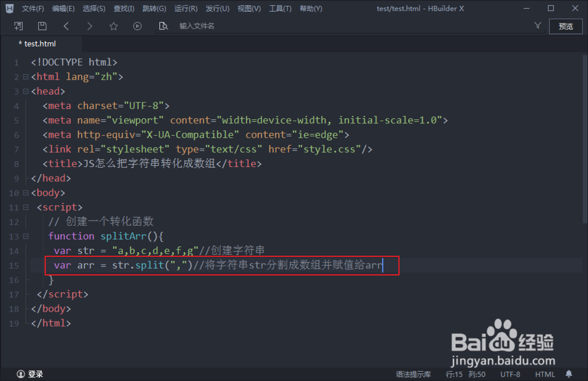The height and width of the screenshot is (381, 588).
Task: Click line number 1 in gutter
Action: (16, 63)
